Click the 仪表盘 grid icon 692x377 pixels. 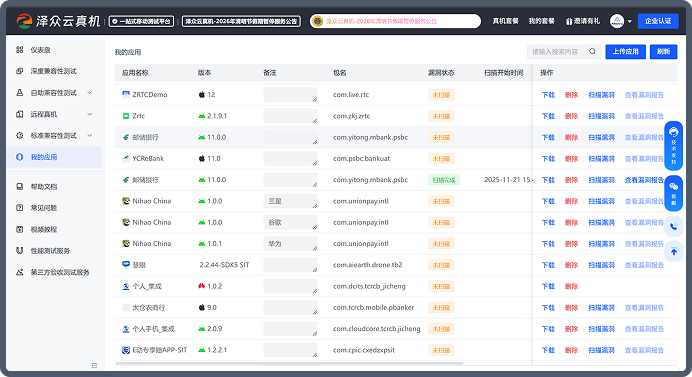pyautogui.click(x=19, y=50)
